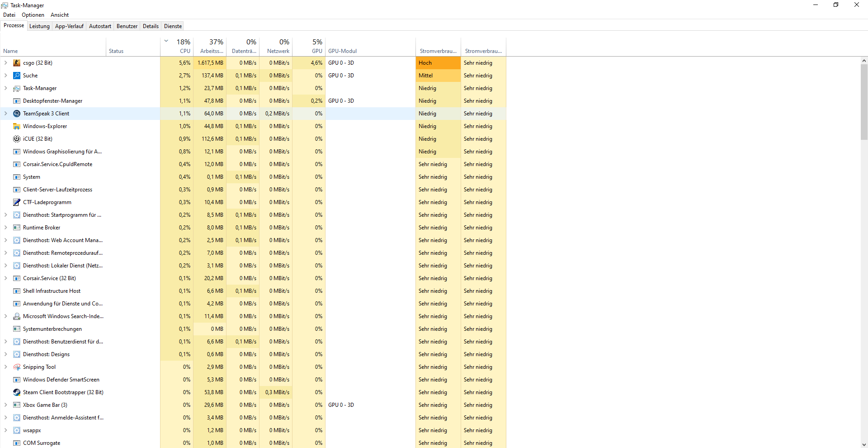Click the Task-Manager process row icon
The height and width of the screenshot is (448, 868).
point(17,88)
